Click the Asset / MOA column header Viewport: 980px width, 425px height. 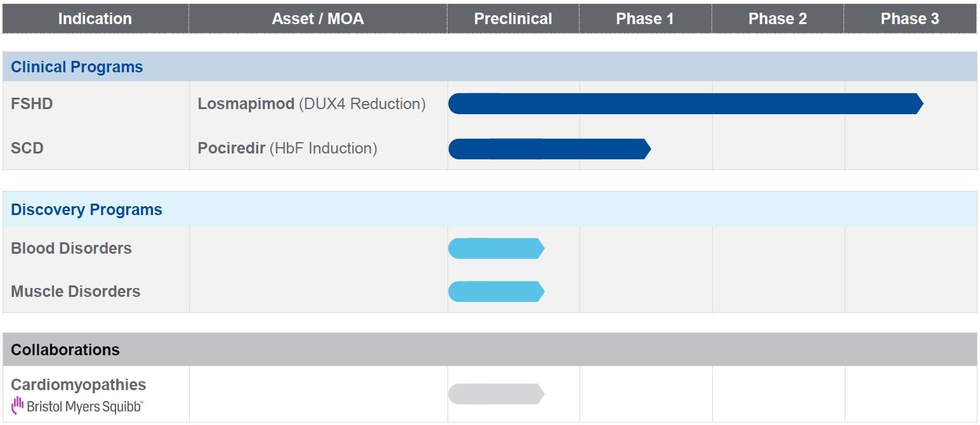317,19
